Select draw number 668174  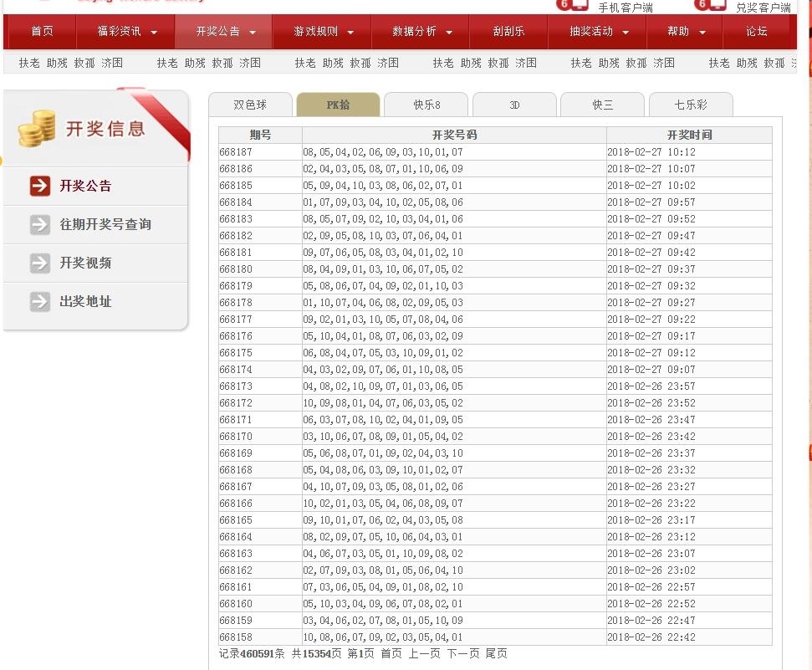pos(236,370)
